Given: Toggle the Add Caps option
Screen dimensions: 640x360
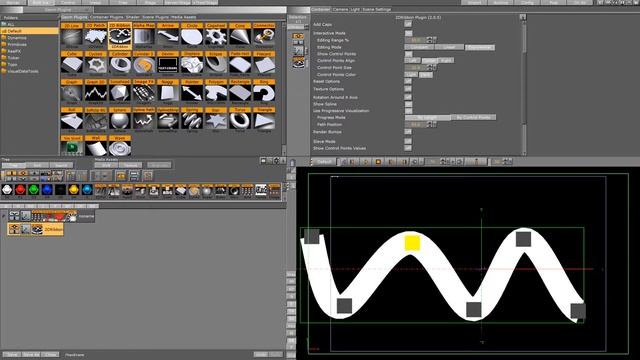Looking at the screenshot, I should point(408,24).
